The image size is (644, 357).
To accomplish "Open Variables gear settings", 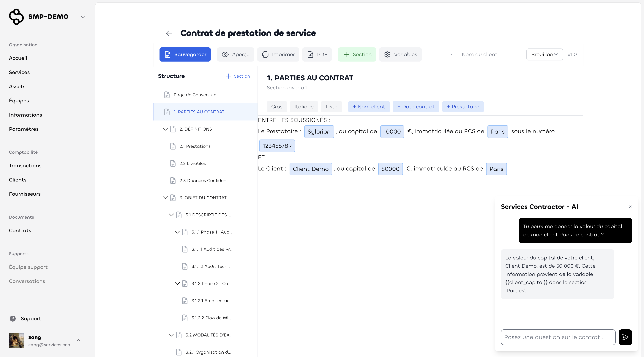I will click(x=400, y=54).
